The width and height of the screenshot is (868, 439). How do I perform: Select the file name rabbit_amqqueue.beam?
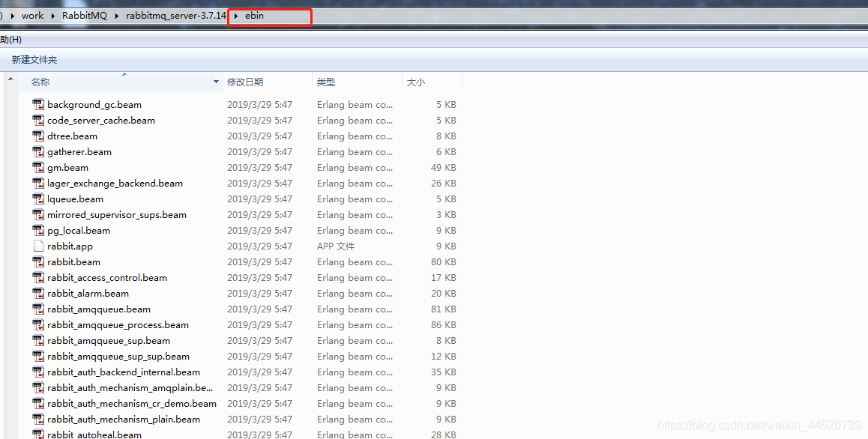coord(99,309)
